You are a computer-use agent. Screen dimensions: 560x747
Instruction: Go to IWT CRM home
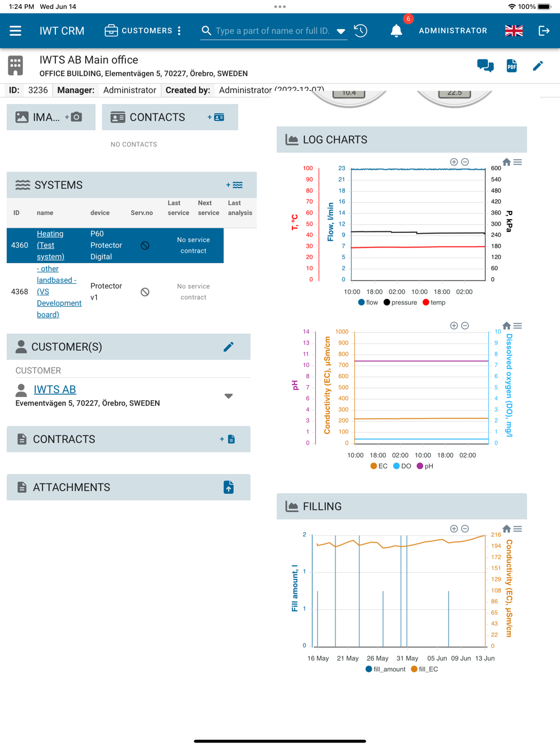point(62,31)
